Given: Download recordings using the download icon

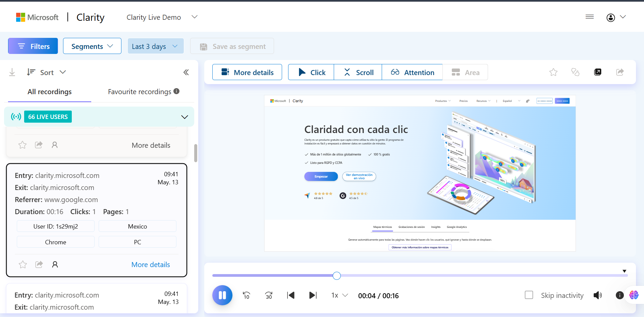Looking at the screenshot, I should (12, 72).
